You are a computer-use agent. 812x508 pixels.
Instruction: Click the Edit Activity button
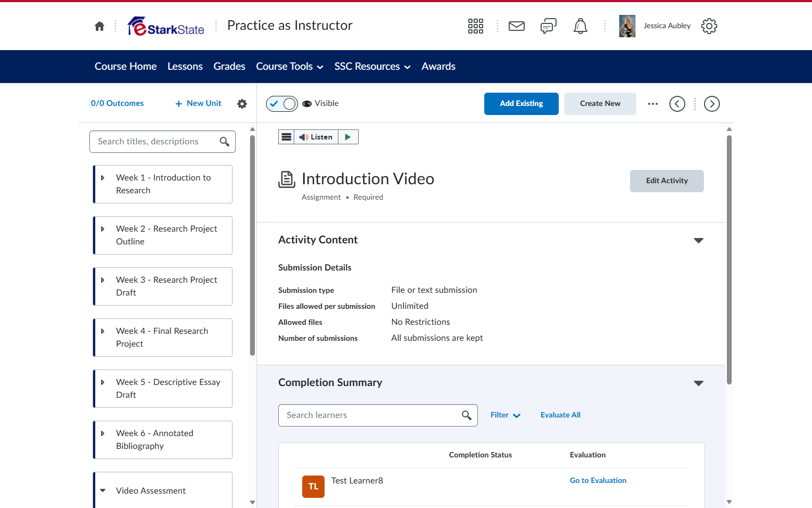[667, 181]
